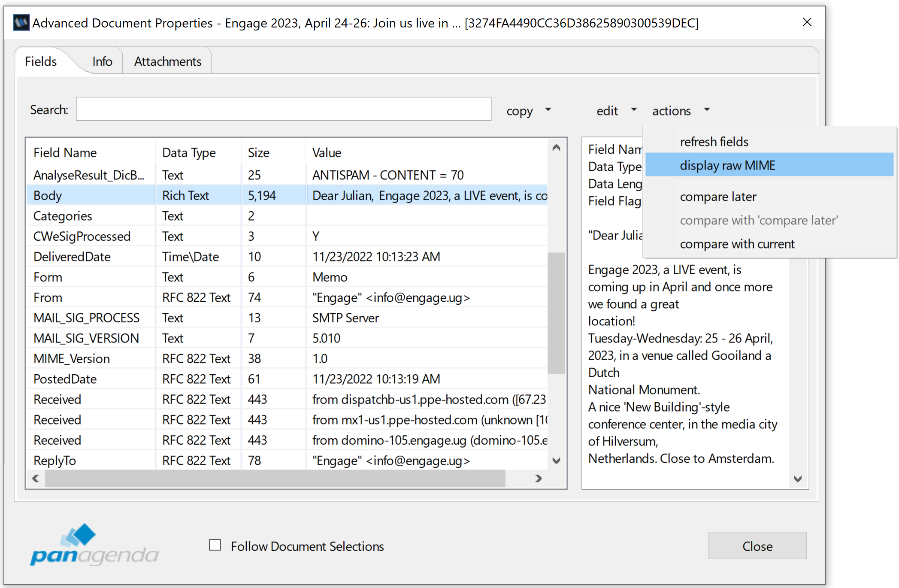This screenshot has width=899, height=588.
Task: Close the Advanced Document Properties window
Action: pos(807,22)
